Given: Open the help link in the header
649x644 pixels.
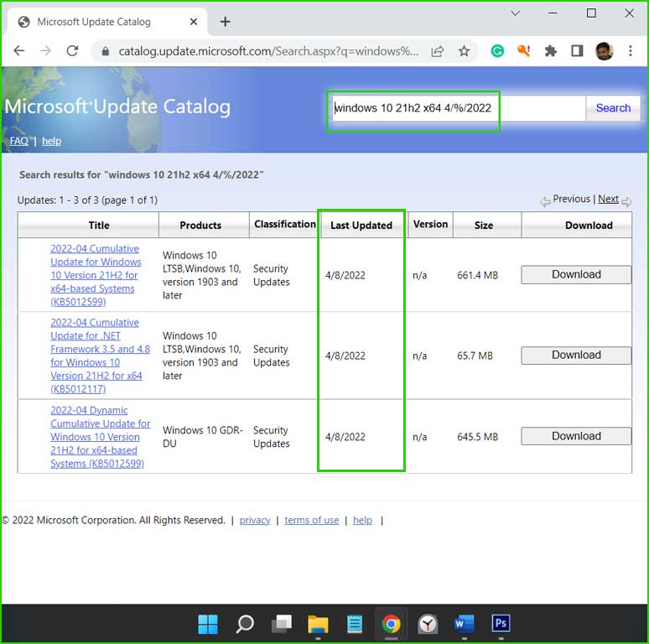Looking at the screenshot, I should click(52, 141).
